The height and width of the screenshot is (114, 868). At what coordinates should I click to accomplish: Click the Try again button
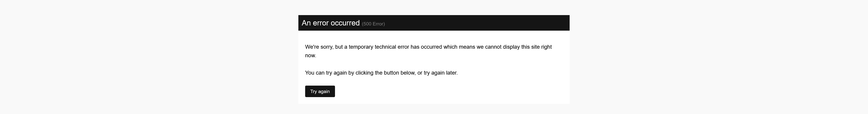point(320,91)
